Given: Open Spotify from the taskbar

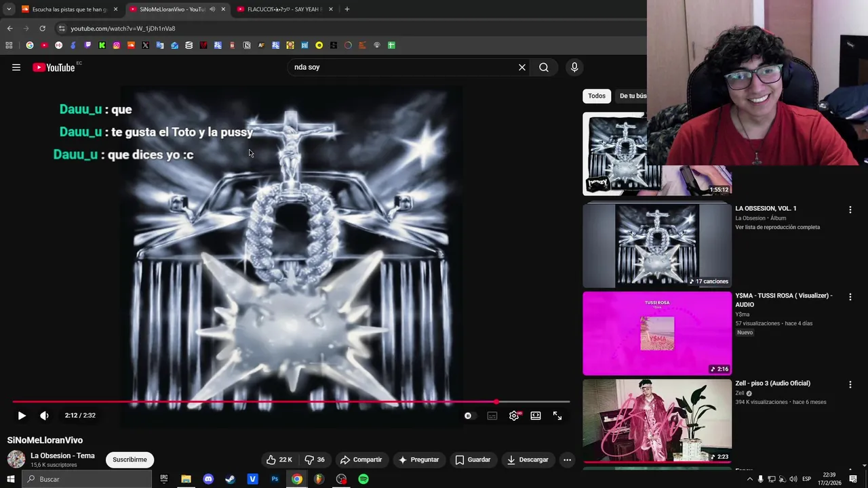Looking at the screenshot, I should point(363,479).
